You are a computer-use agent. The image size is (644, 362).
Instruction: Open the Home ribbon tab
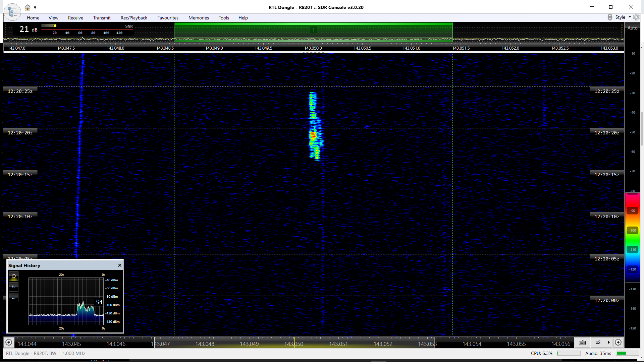click(33, 18)
